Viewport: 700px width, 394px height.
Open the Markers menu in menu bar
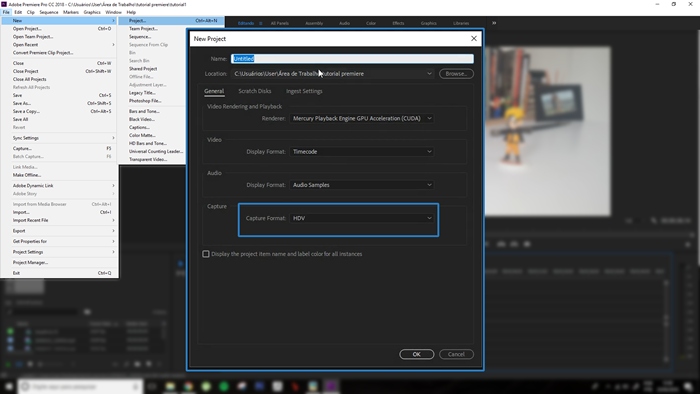[x=71, y=12]
